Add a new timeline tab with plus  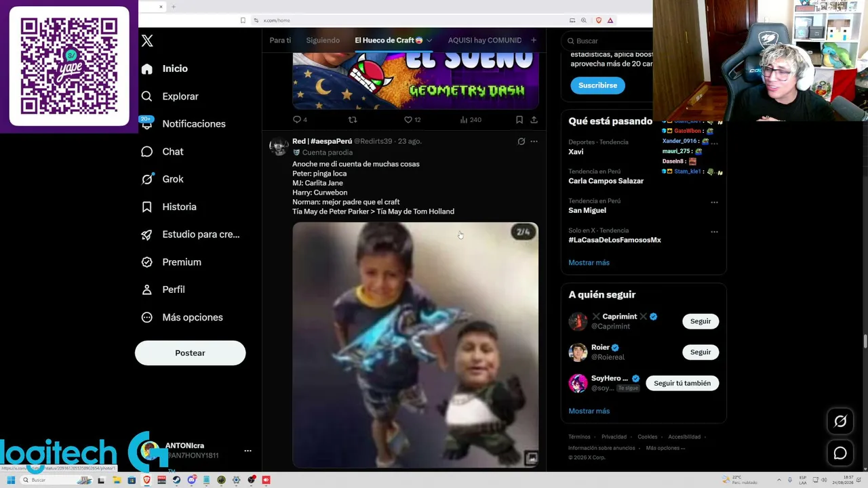[x=534, y=41]
